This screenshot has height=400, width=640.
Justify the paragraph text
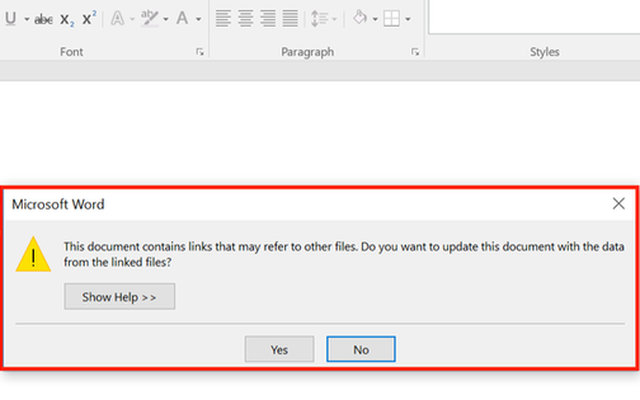pos(289,19)
